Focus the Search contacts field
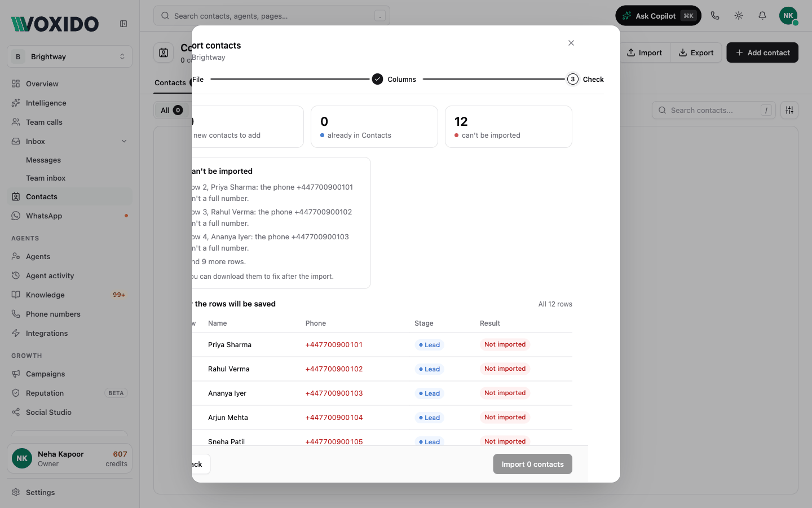 pos(714,110)
